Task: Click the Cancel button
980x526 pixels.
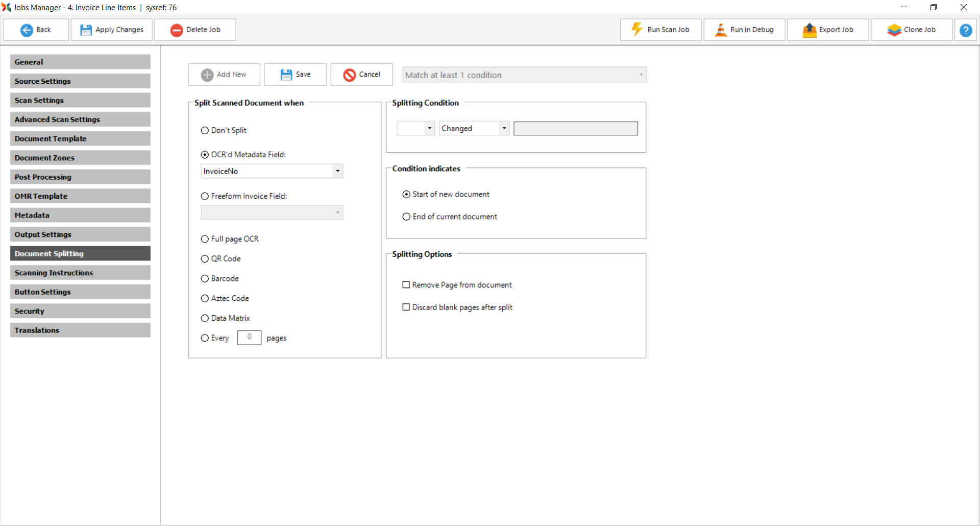Action: click(361, 75)
